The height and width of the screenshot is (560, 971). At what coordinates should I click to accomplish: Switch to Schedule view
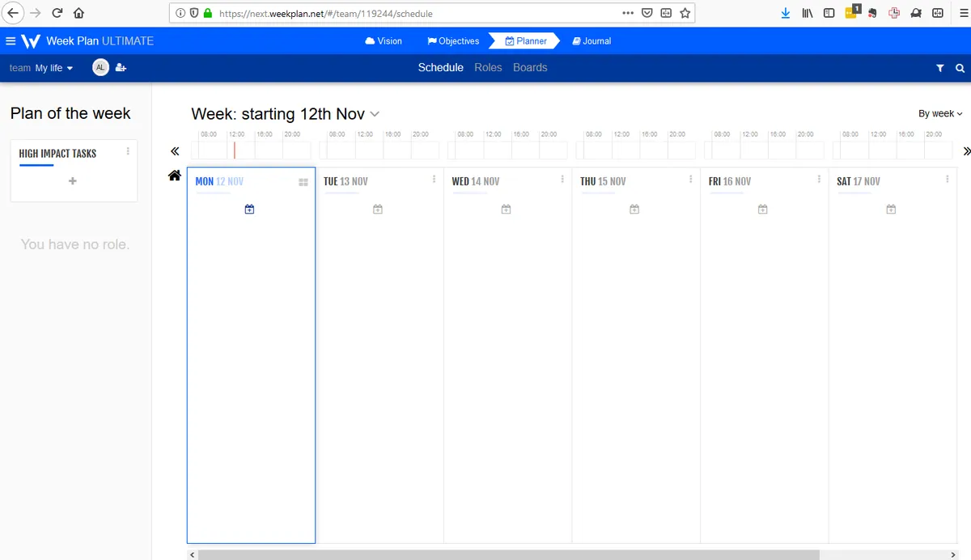441,68
